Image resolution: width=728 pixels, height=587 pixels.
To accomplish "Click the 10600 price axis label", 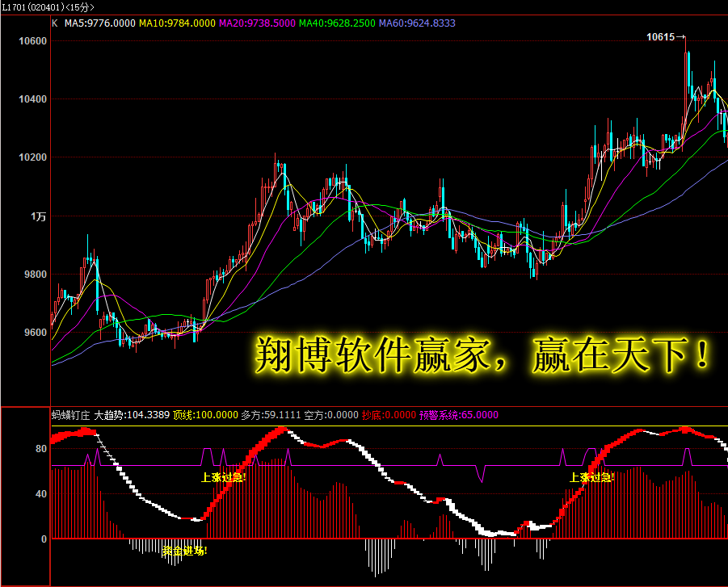I will coord(32,41).
